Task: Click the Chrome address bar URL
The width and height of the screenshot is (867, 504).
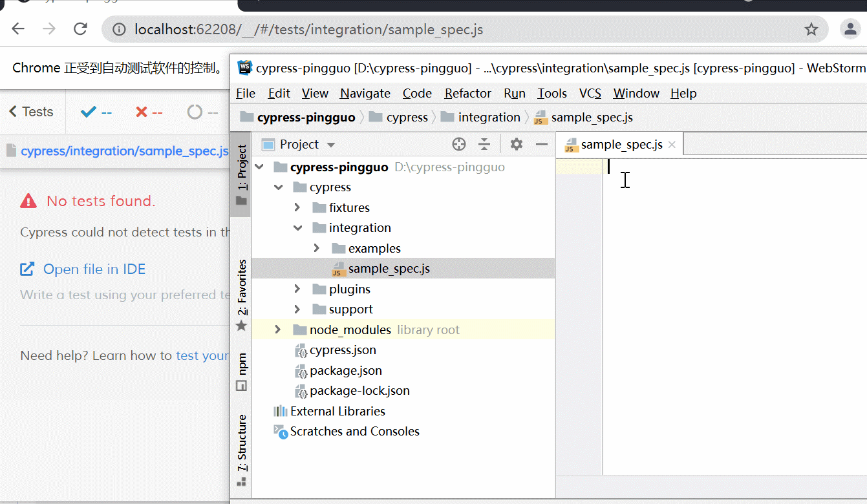Action: (x=308, y=30)
